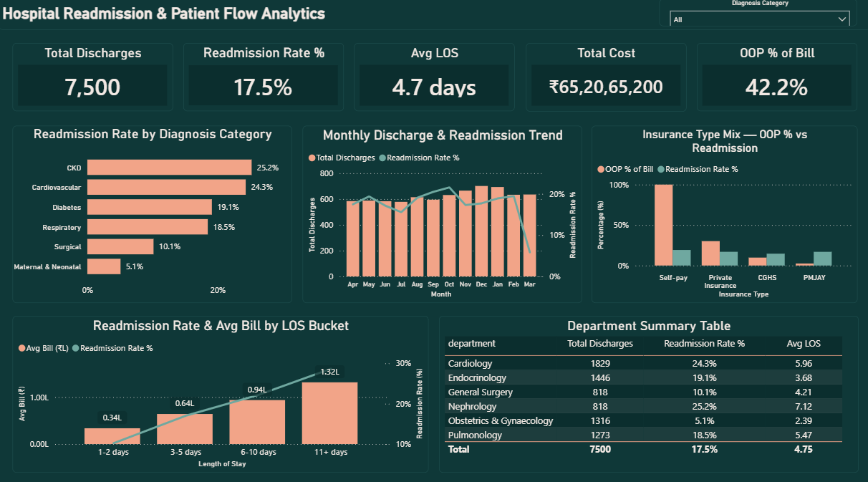This screenshot has width=868, height=482.
Task: Click the 1-2 days Avg Bill bar
Action: pos(112,436)
